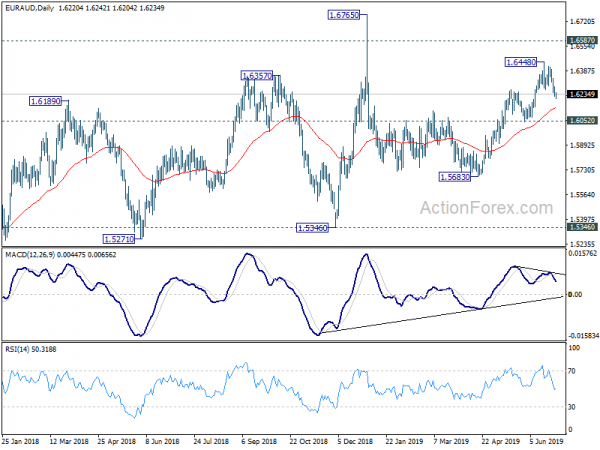Select the 1.52710 low price label
This screenshot has height=450, width=600.
pyautogui.click(x=119, y=239)
